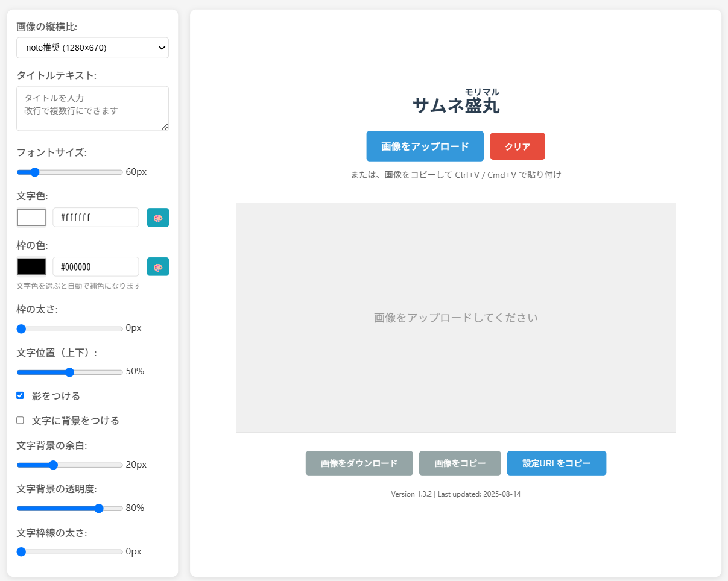
Task: Click the white 文字色 color swatch
Action: (31, 218)
